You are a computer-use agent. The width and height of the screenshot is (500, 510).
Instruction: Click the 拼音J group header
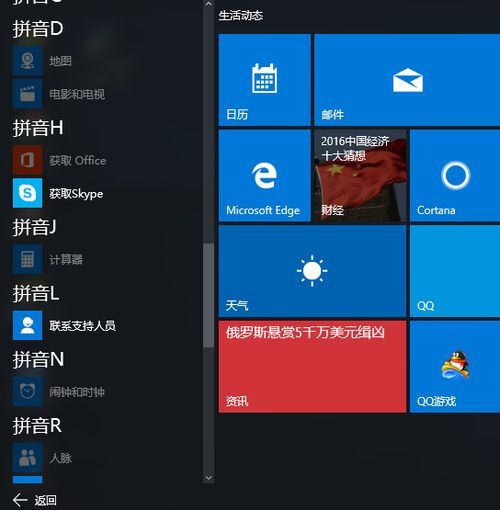34,227
